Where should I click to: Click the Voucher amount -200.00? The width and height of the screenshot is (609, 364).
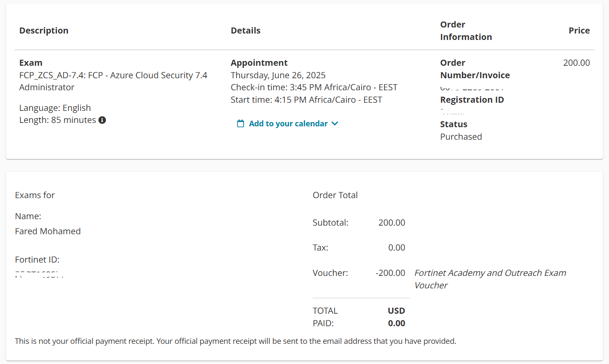click(390, 273)
